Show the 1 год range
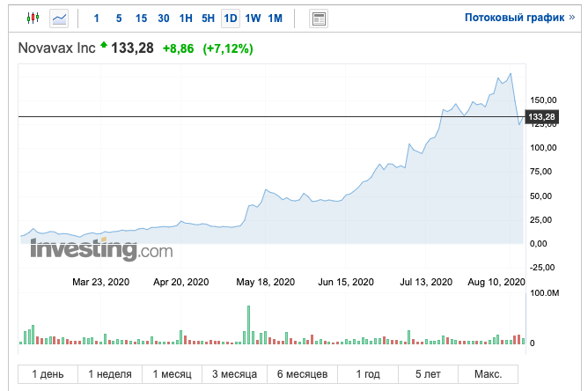Viewport: 588px width, 391px height. click(x=368, y=374)
